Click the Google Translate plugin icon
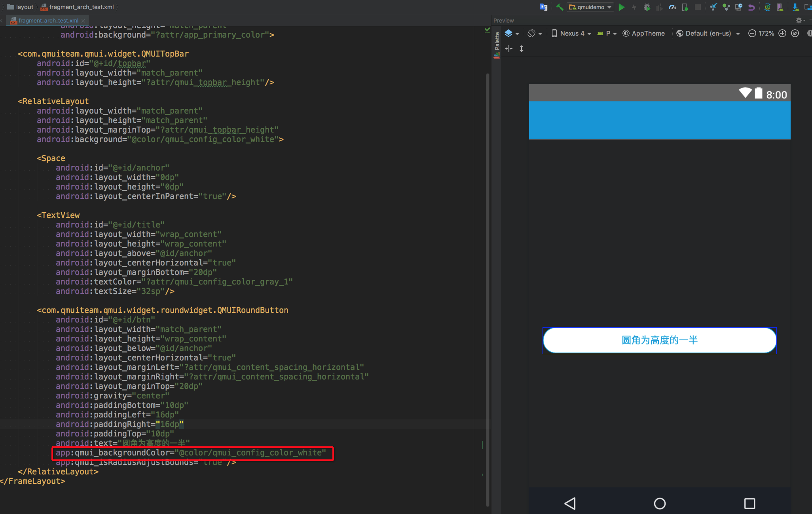 544,7
